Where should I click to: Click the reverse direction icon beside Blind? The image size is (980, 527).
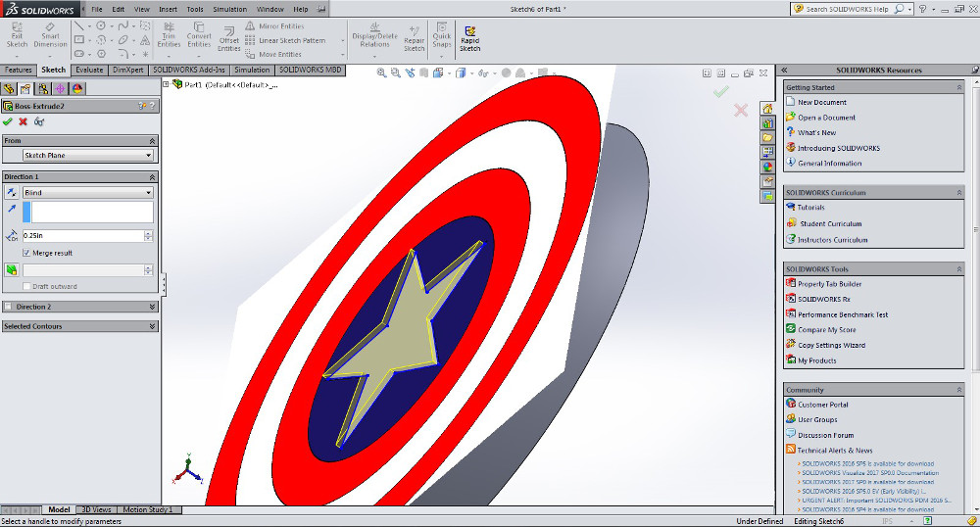coord(11,192)
